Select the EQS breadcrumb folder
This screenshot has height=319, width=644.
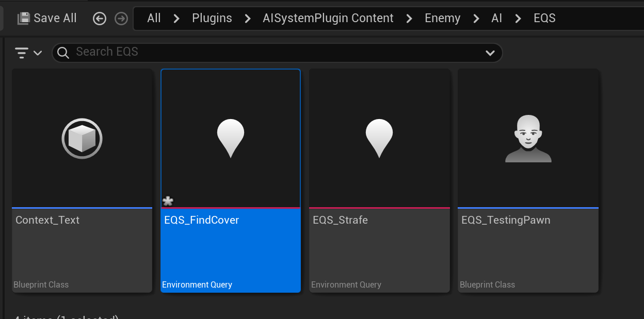click(544, 19)
